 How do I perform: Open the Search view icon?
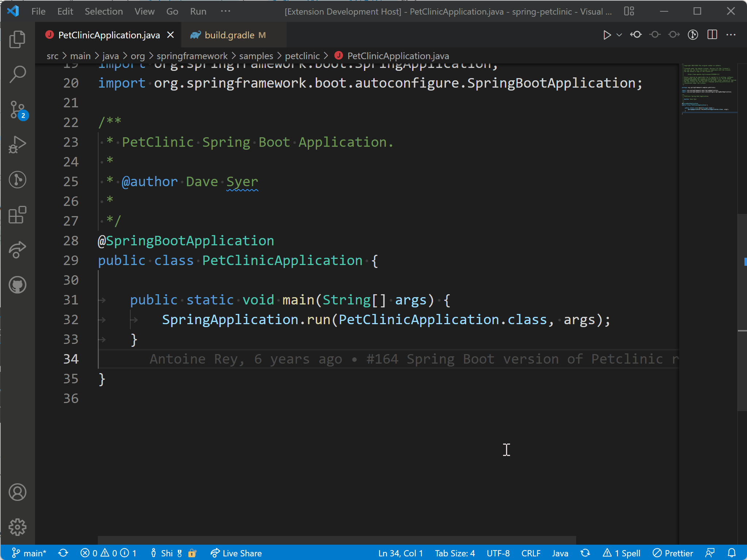17,74
